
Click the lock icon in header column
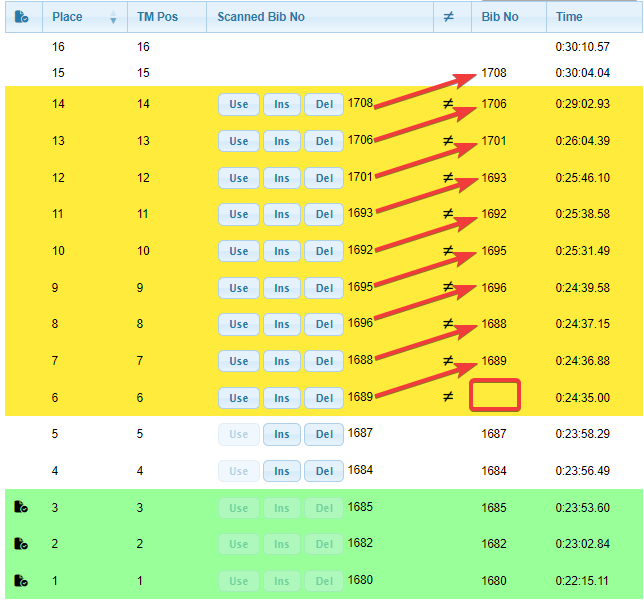click(22, 17)
